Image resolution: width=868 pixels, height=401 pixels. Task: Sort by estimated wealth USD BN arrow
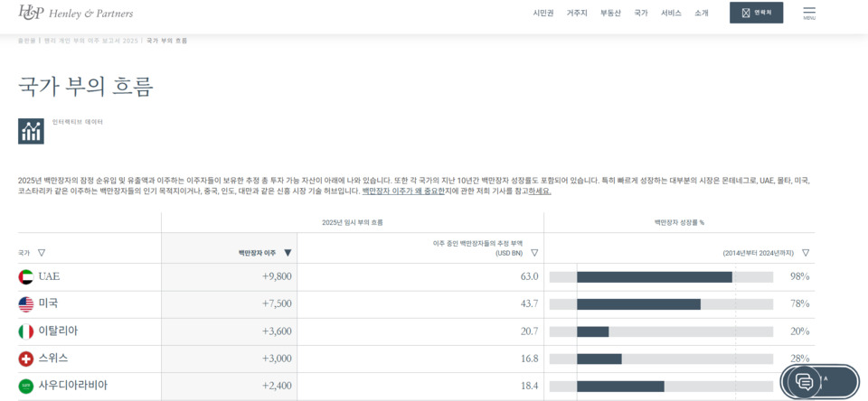click(534, 253)
